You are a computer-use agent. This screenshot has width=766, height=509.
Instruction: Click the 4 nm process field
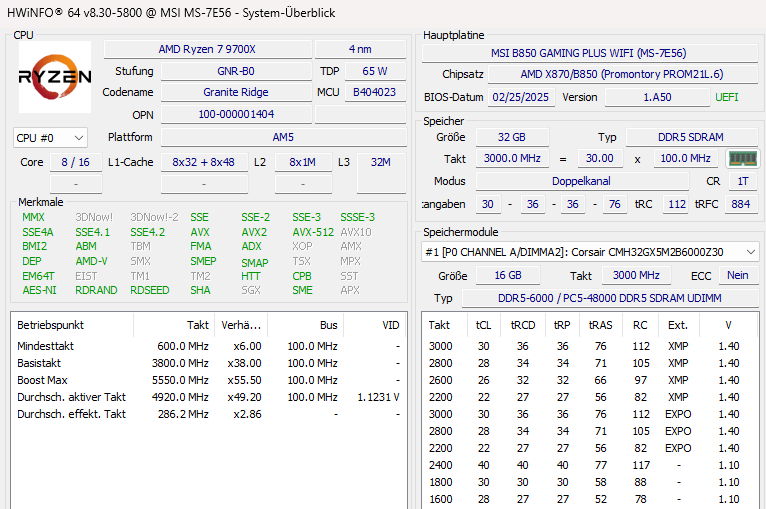pos(360,49)
